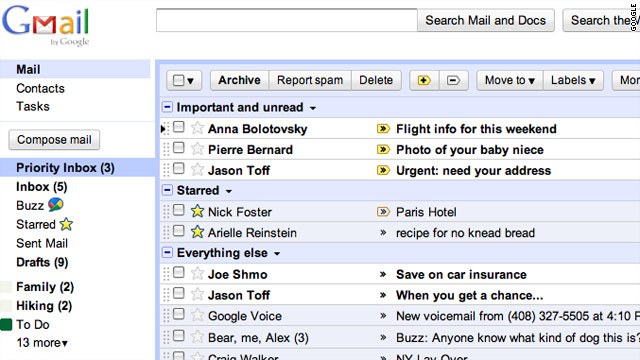Expand 13 more labels

pyautogui.click(x=42, y=342)
